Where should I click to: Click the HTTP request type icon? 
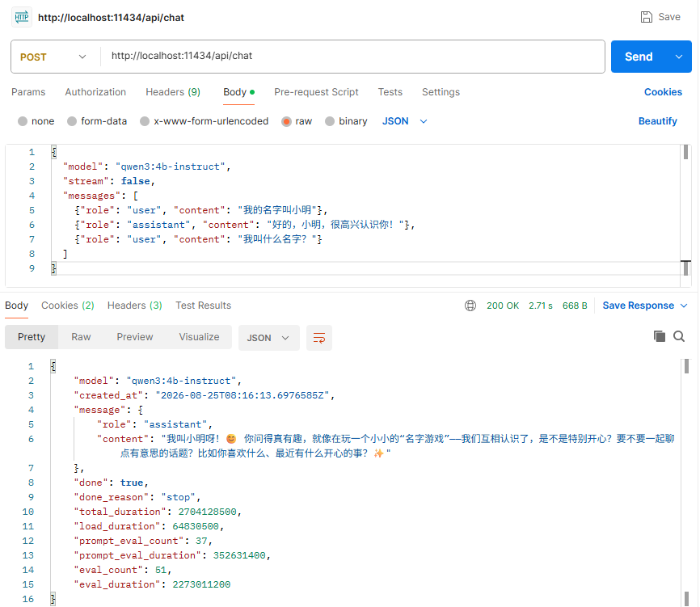22,18
